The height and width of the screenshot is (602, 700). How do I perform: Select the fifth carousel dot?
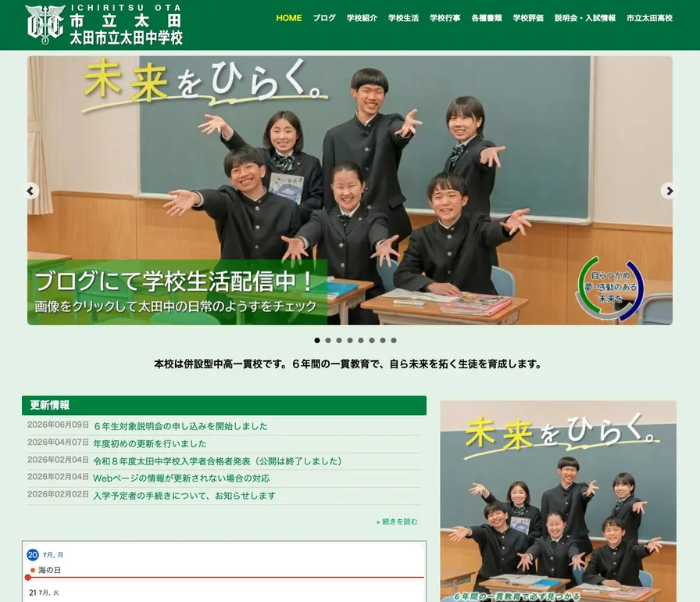click(x=361, y=340)
